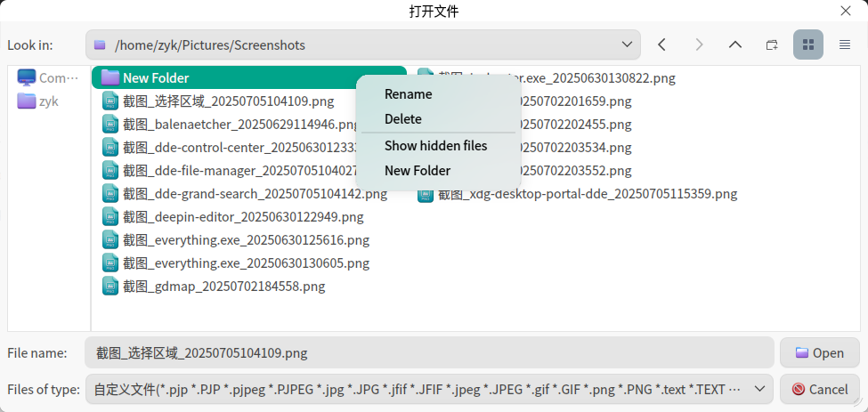Viewport: 868px width, 412px height.
Task: Select 截图_everything.exe_20250630125616.png
Action: [x=236, y=240]
